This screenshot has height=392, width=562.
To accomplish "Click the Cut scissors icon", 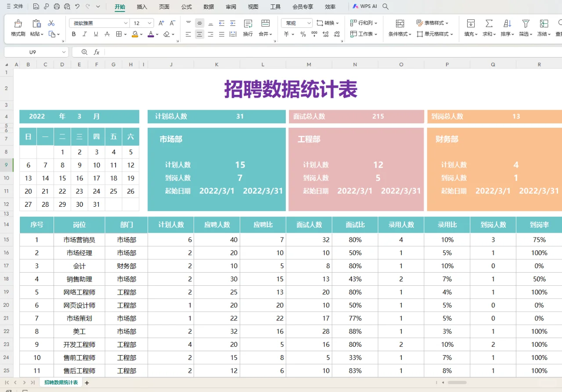I will tap(51, 23).
